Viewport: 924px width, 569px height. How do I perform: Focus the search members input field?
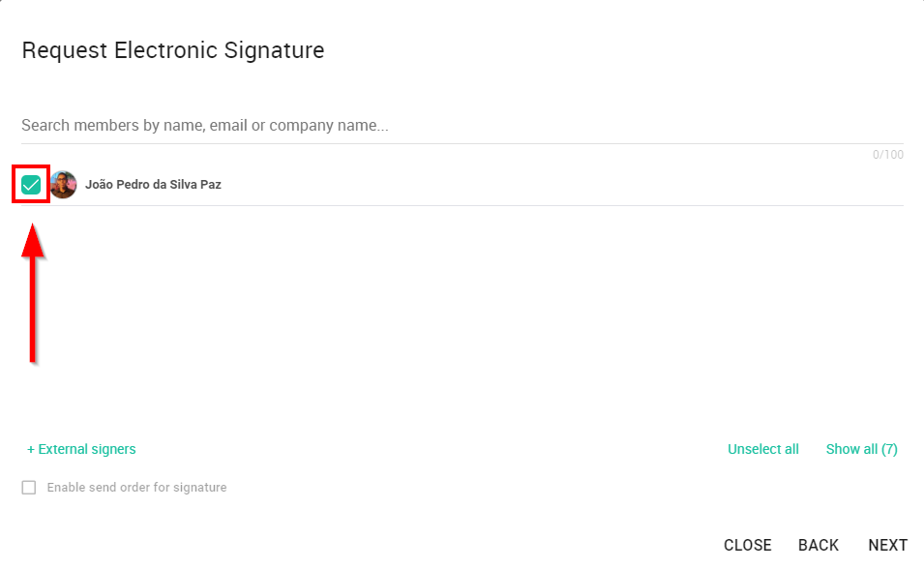[x=462, y=126]
